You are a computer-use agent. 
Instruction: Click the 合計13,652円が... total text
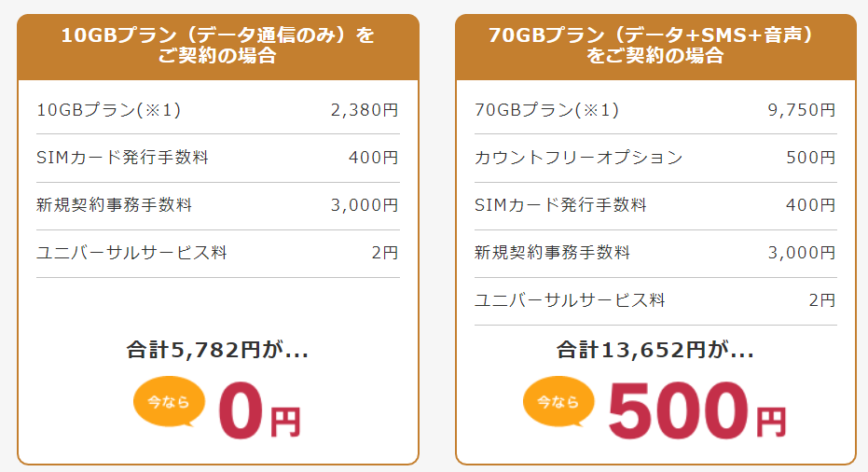pos(655,351)
